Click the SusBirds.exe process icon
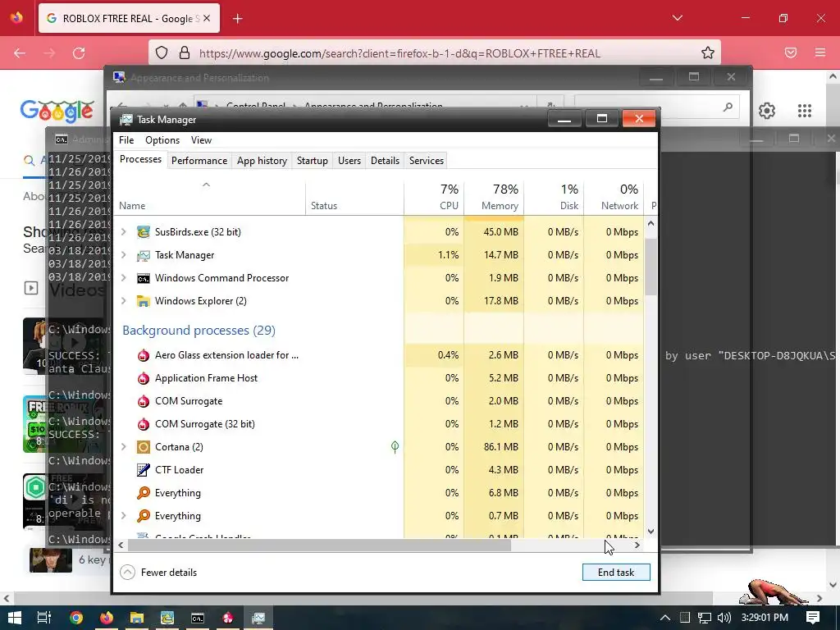 tap(143, 232)
